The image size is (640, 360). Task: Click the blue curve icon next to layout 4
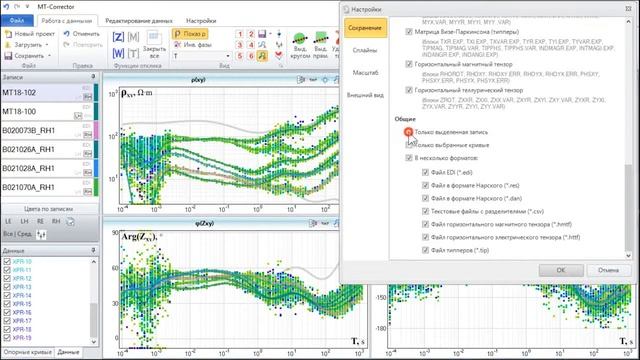[x=262, y=45]
